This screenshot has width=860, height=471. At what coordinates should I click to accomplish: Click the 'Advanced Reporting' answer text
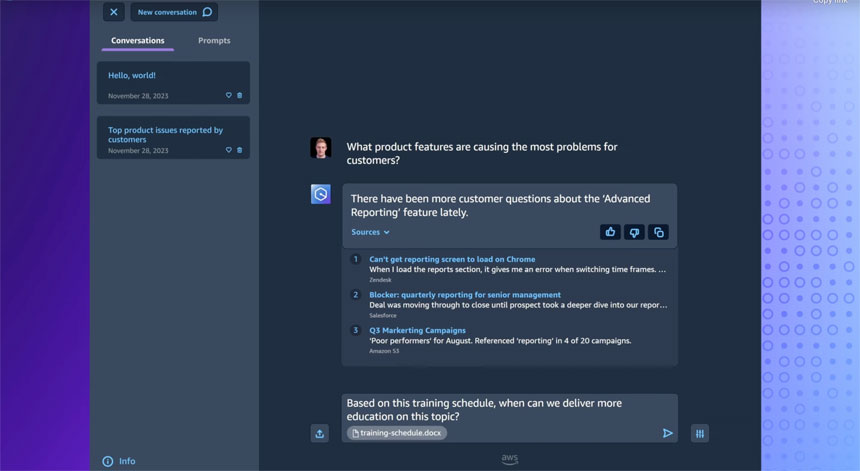(x=500, y=206)
